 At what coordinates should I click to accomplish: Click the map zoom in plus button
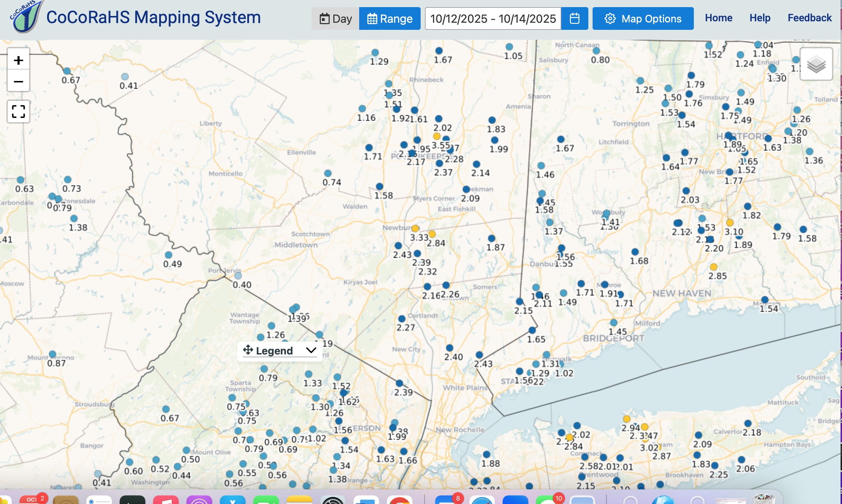[18, 60]
